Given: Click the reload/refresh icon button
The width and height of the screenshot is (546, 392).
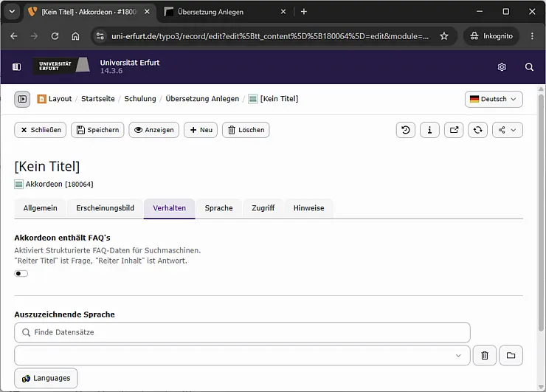Looking at the screenshot, I should click(x=478, y=130).
